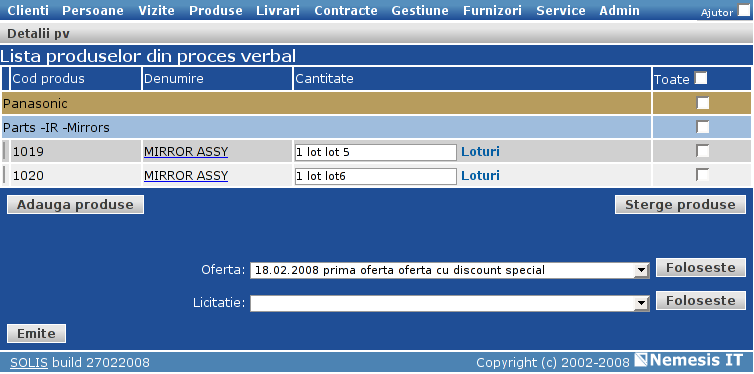754x374 pixels.
Task: Check the Panasonic row checkbox
Action: click(703, 103)
